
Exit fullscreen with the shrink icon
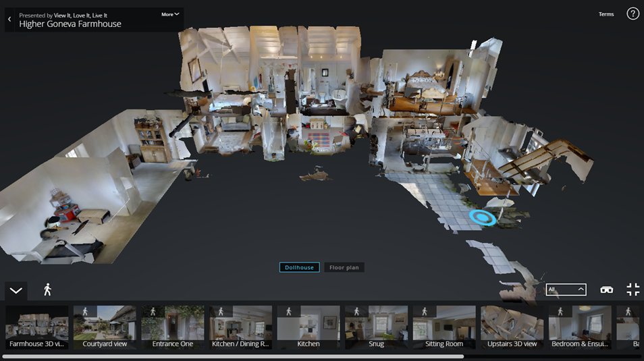(633, 289)
